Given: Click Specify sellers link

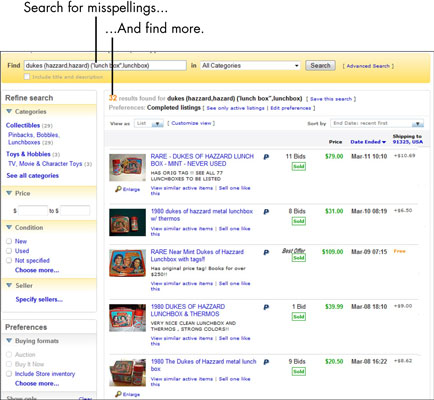Looking at the screenshot, I should click(39, 299).
